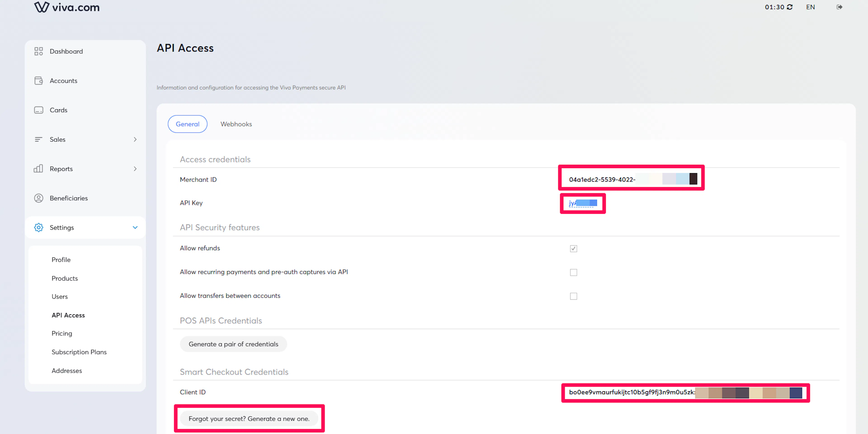Open the Pricing settings page
The width and height of the screenshot is (868, 434).
click(x=62, y=333)
